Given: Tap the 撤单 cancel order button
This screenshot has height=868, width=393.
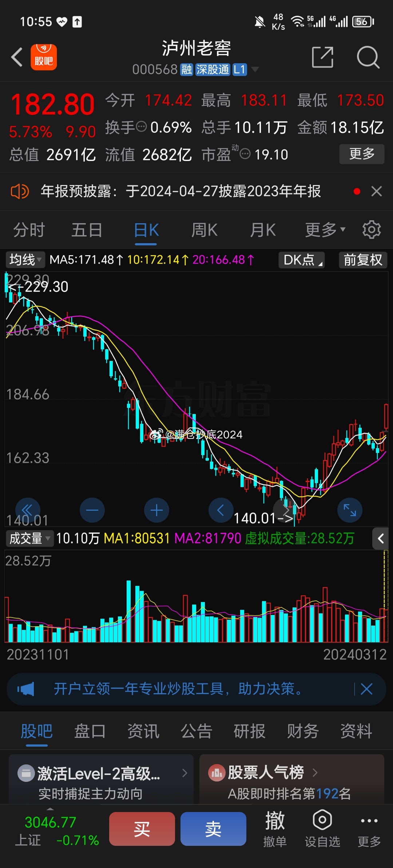Looking at the screenshot, I should [x=275, y=829].
